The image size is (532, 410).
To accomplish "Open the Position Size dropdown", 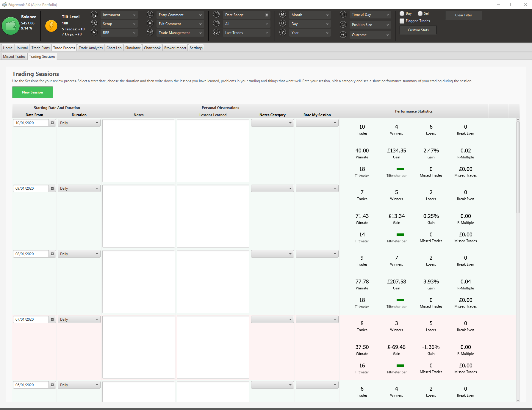I will 370,25.
